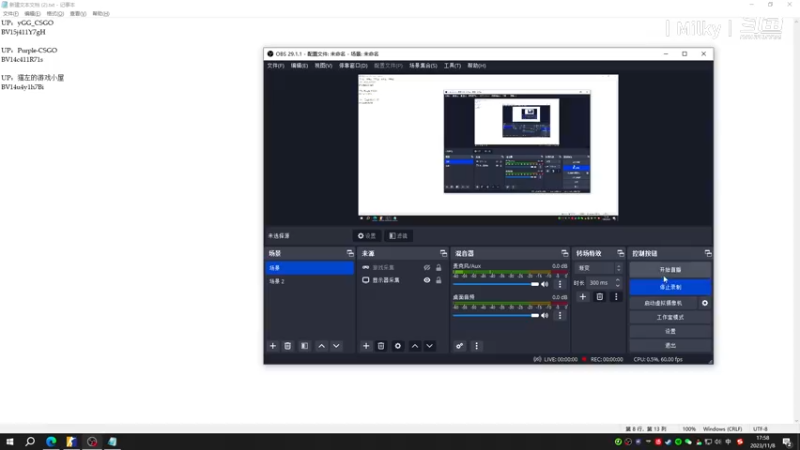Open taskbar search magnifier

tap(30, 442)
